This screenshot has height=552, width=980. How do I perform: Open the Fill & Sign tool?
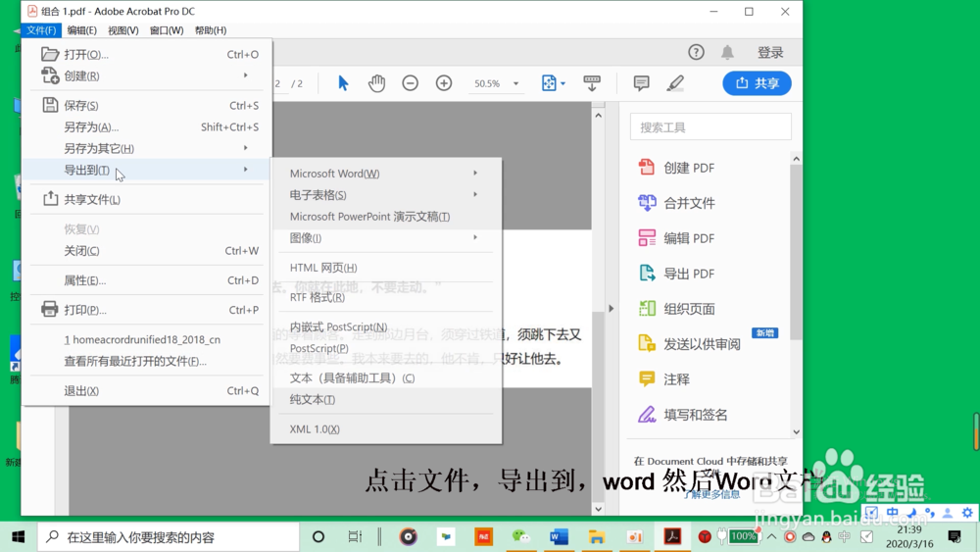tap(682, 415)
